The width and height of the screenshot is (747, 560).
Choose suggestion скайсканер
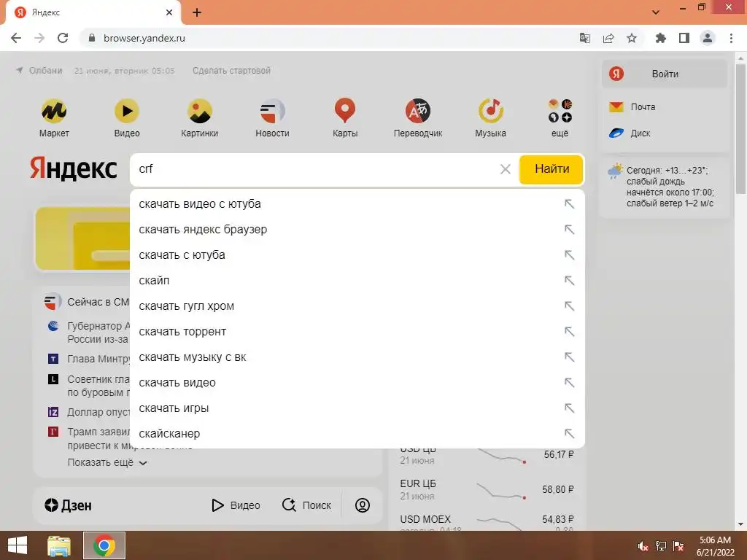[x=357, y=434]
